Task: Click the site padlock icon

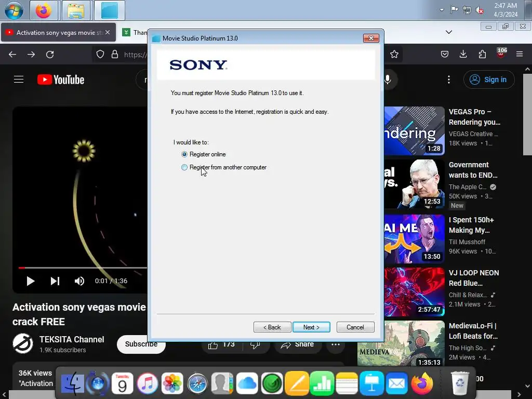Action: point(115,54)
